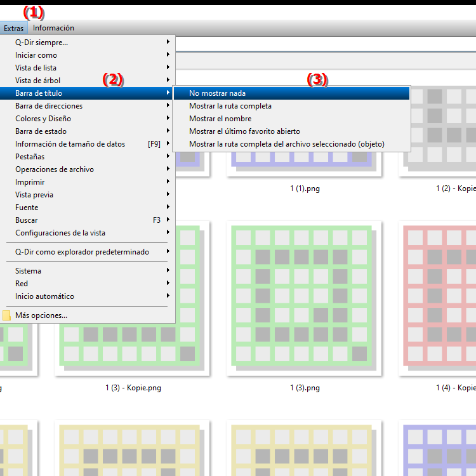The height and width of the screenshot is (476, 476).
Task: Open Configuraciones de la vista submenu
Action: (88, 233)
